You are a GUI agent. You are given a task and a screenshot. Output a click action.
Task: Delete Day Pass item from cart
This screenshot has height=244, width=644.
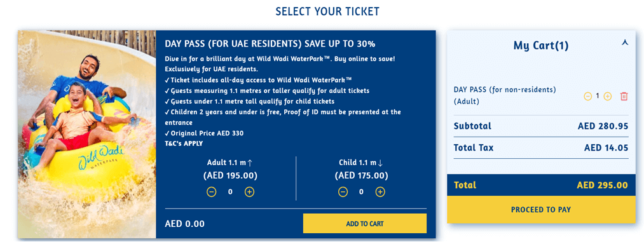624,96
